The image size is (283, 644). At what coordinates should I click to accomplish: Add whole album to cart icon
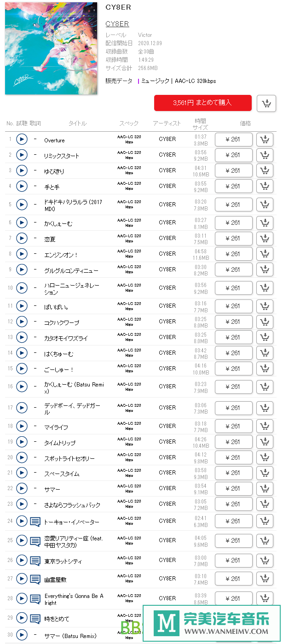pyautogui.click(x=266, y=103)
